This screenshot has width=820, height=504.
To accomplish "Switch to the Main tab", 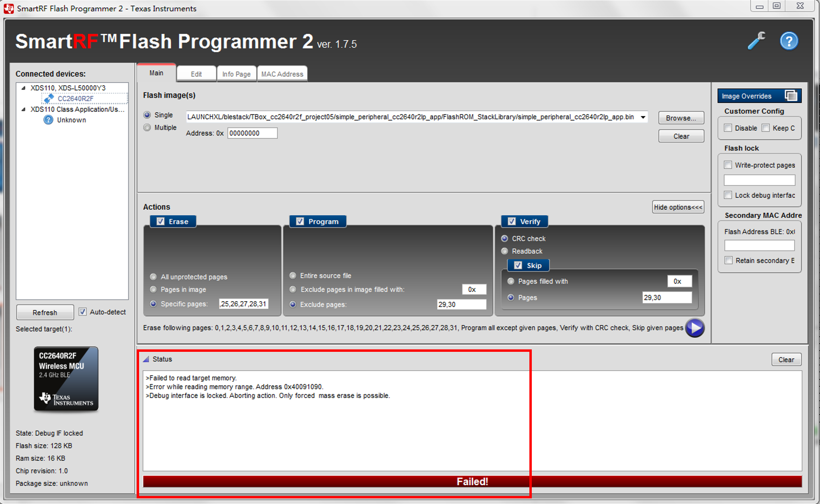I will pos(156,73).
